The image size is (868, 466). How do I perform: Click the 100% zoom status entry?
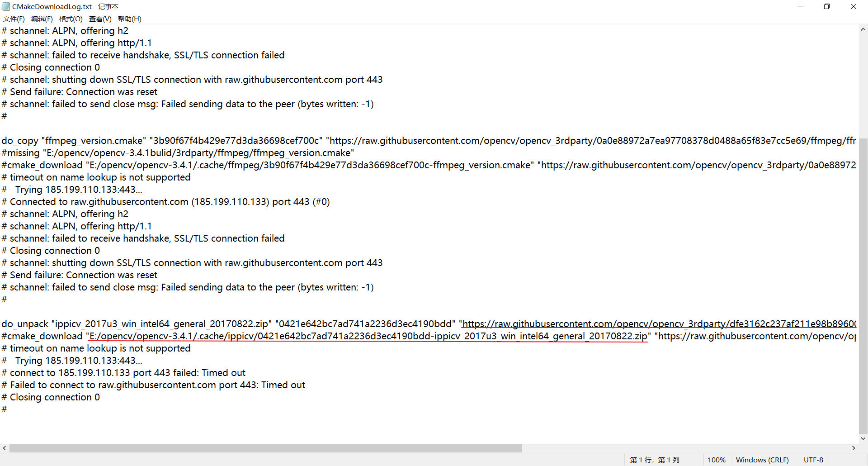click(716, 460)
